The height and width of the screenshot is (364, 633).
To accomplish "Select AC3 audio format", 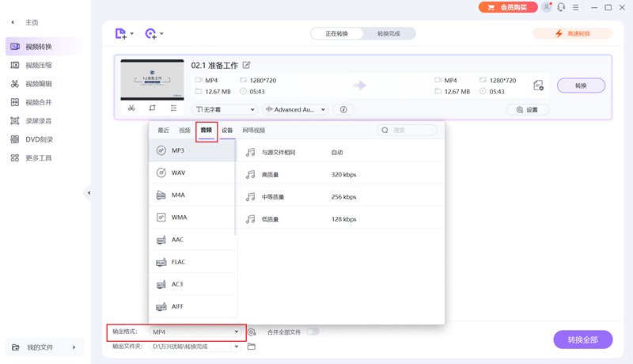I will point(192,284).
